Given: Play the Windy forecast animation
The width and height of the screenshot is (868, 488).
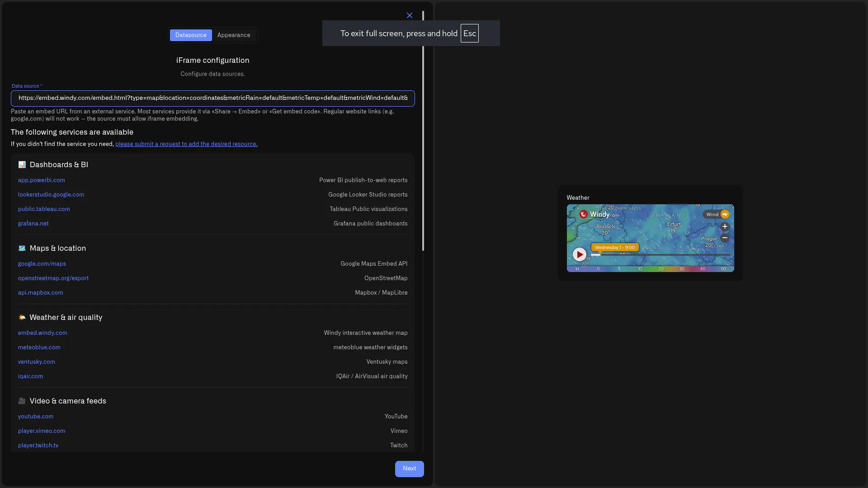Looking at the screenshot, I should [579, 254].
